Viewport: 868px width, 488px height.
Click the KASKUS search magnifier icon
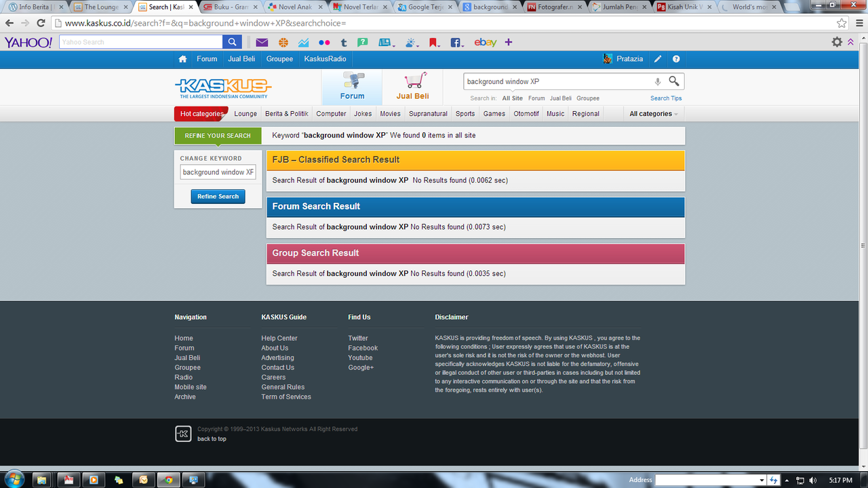pyautogui.click(x=674, y=81)
